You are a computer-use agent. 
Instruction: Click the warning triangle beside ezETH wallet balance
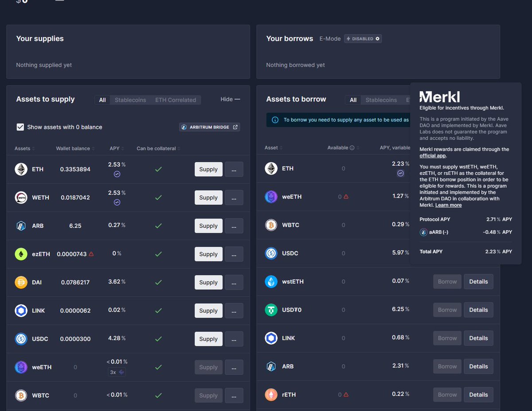91,254
